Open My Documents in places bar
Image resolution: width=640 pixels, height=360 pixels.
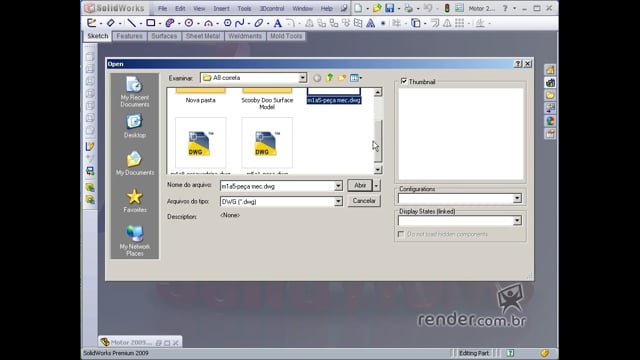pos(135,164)
